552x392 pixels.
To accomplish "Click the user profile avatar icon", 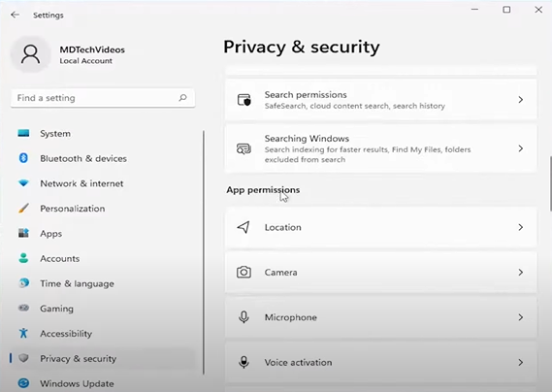I will (x=31, y=54).
